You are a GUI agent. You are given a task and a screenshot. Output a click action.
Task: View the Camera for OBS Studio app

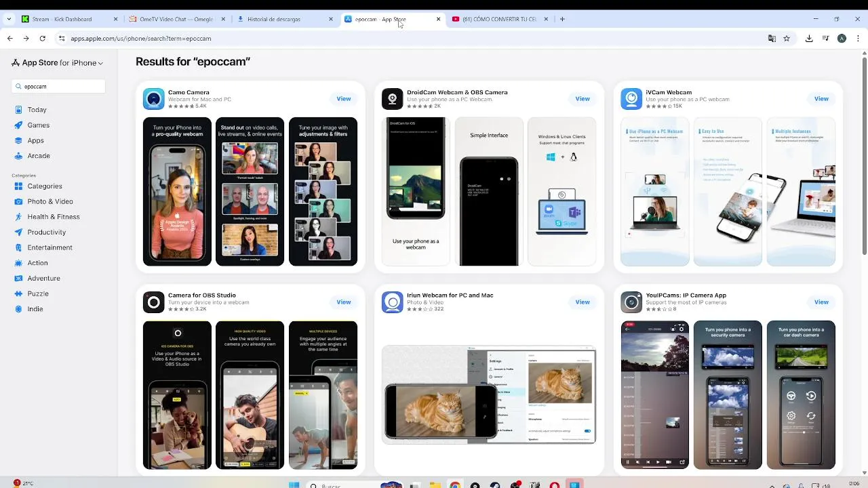point(344,302)
